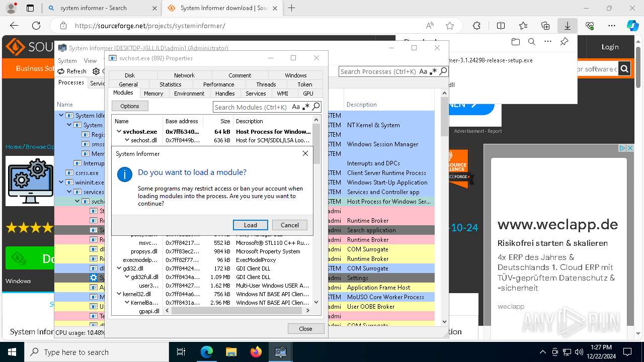Viewport: 644px width, 362px height.
Task: Collapse the svchost.exe module row
Action: (119, 131)
